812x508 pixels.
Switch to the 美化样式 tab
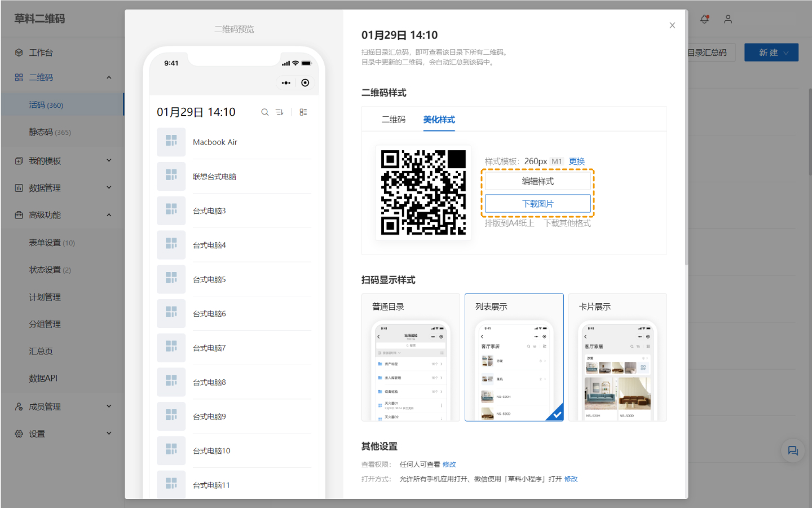point(439,120)
